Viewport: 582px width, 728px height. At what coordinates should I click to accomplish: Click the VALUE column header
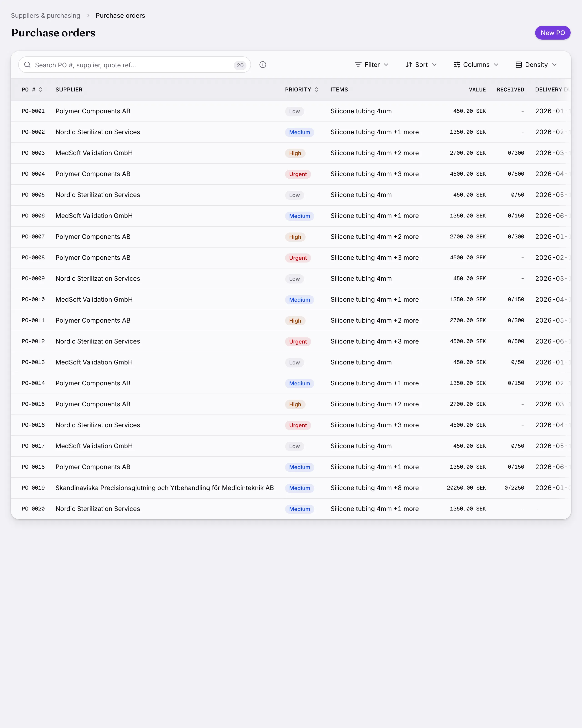pos(477,89)
